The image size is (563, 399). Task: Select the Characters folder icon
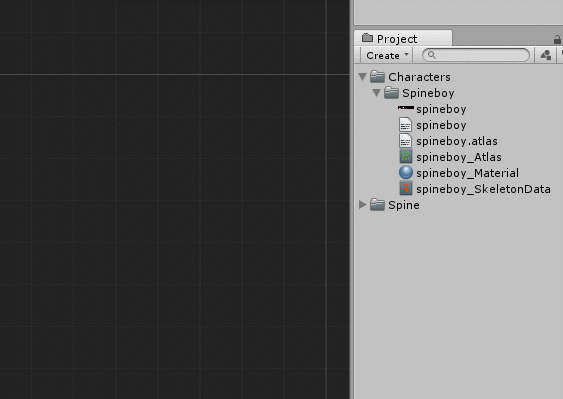point(377,76)
